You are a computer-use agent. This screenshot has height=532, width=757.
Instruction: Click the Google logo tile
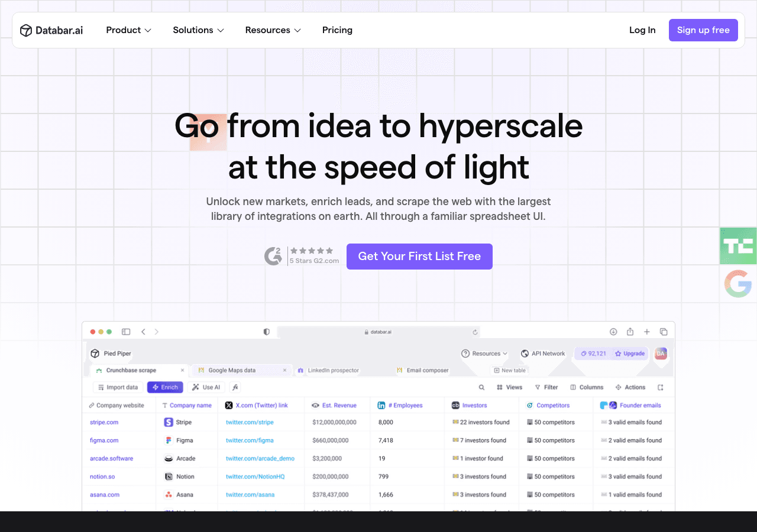[738, 284]
